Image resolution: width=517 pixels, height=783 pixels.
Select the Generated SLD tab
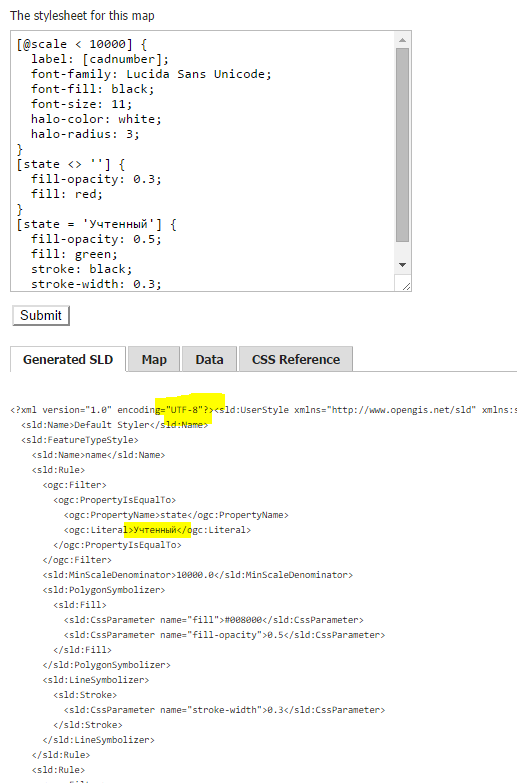coord(68,360)
